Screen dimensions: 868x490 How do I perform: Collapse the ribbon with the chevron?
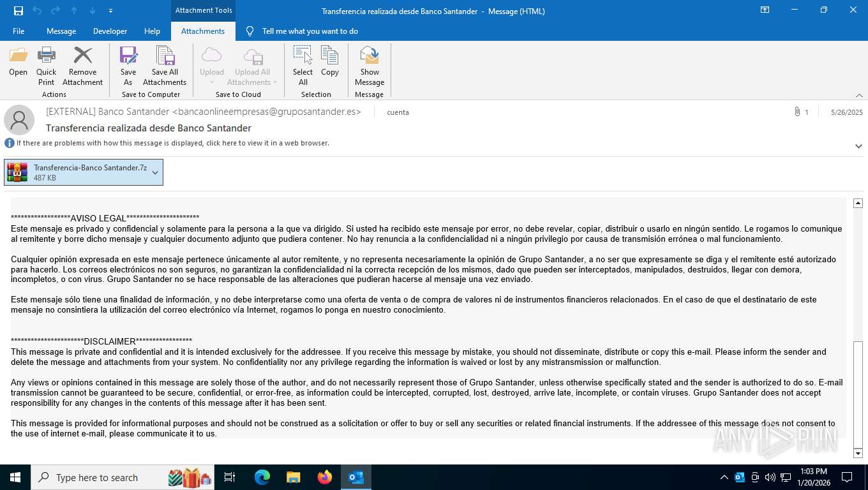tap(858, 95)
